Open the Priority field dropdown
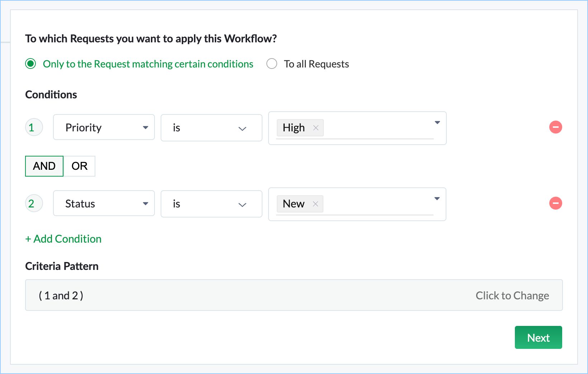The height and width of the screenshot is (374, 588). tap(104, 127)
